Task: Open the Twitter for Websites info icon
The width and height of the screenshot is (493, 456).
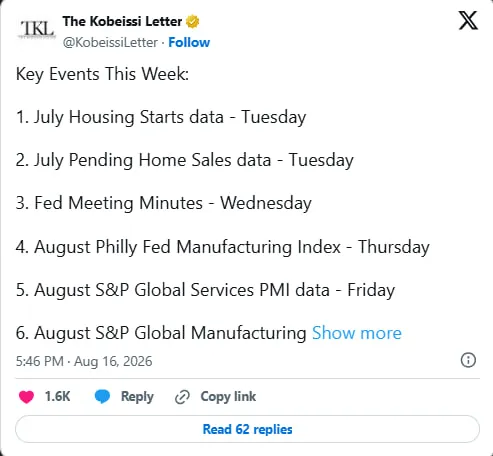Action: tap(468, 360)
